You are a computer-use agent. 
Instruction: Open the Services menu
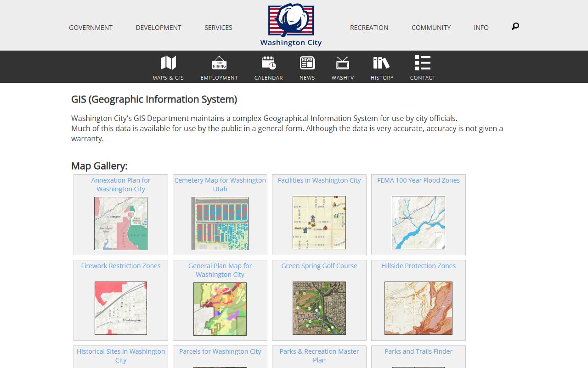pyautogui.click(x=218, y=28)
